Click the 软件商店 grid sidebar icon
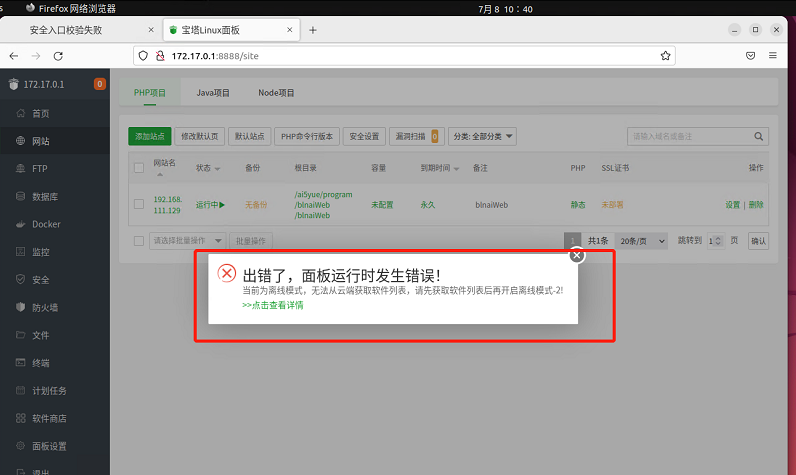The width and height of the screenshot is (796, 475). 20,418
